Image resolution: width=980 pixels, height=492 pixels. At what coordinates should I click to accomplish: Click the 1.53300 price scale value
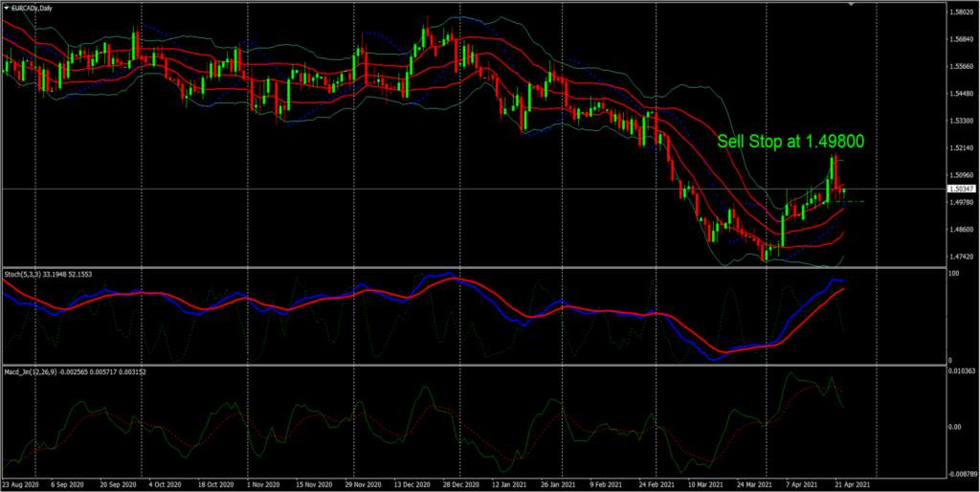(x=963, y=122)
